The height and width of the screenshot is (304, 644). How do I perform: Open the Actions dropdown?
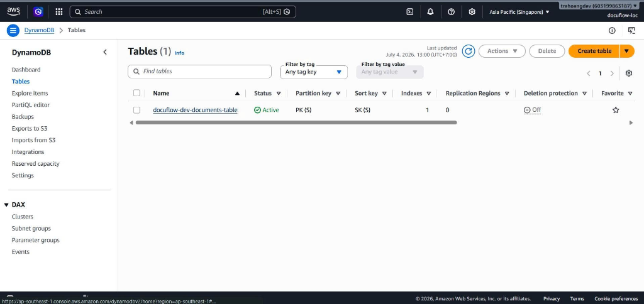coord(502,51)
